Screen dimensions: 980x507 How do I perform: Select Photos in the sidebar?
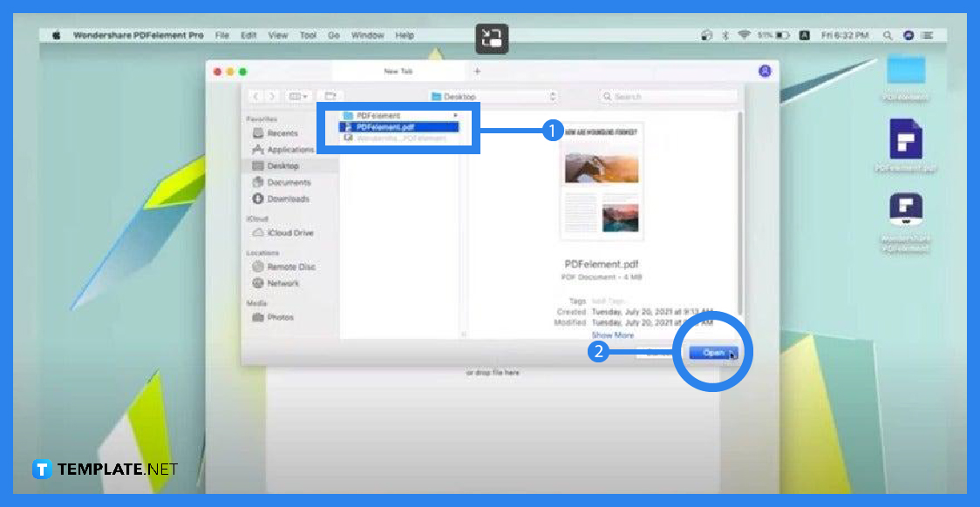[273, 317]
